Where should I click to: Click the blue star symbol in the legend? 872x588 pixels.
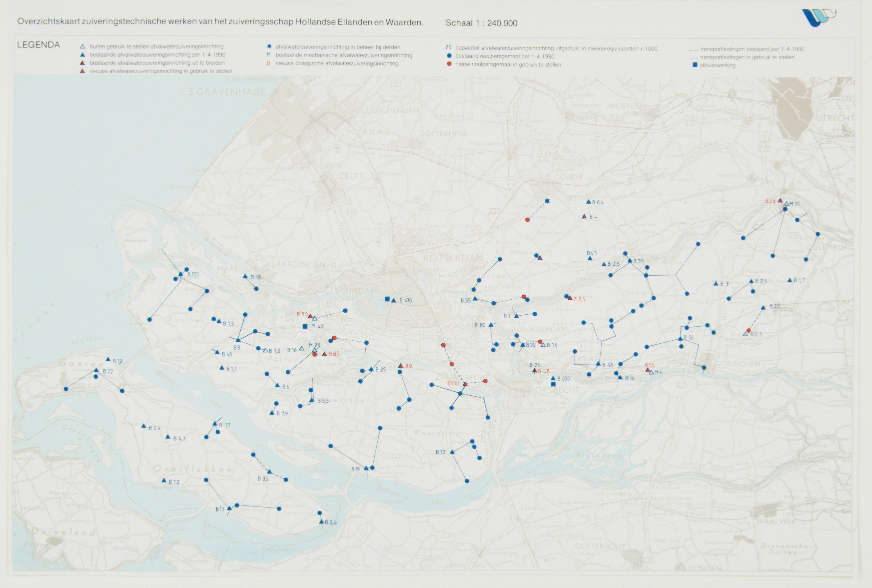coord(269,47)
